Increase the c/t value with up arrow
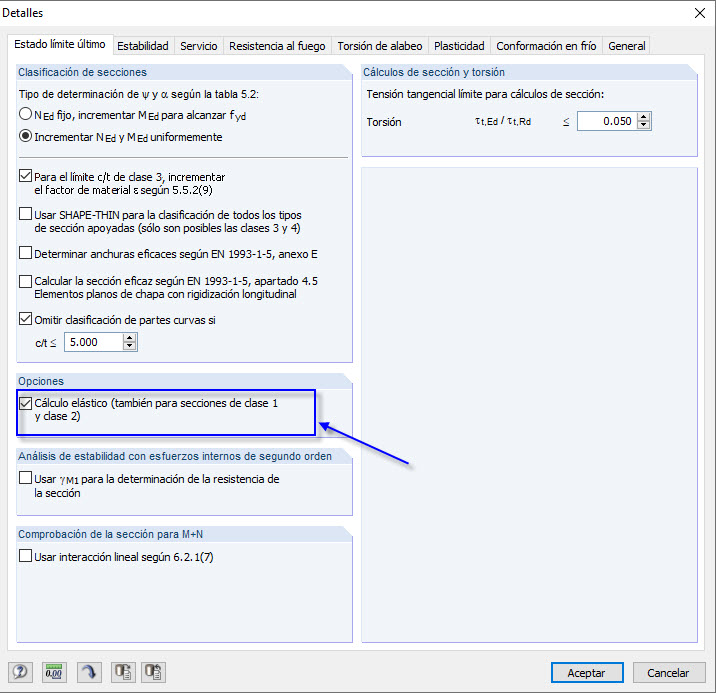Viewport: 716px width, 693px height. point(130,338)
